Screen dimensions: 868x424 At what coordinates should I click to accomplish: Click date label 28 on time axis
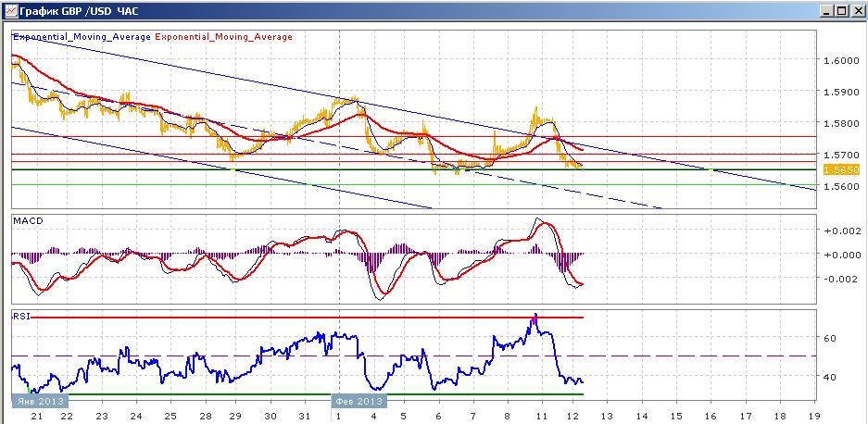tap(204, 416)
